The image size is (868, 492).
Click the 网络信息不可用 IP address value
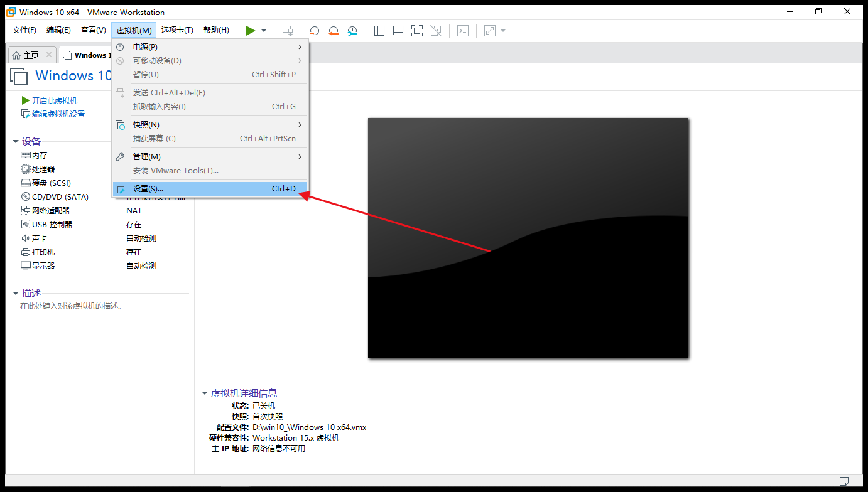pyautogui.click(x=279, y=449)
